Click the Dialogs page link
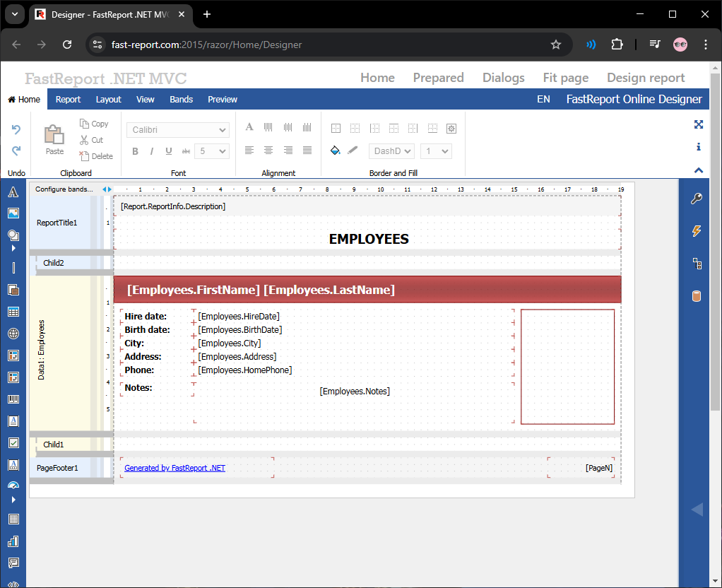Screen dimensions: 722x588 click(x=503, y=78)
